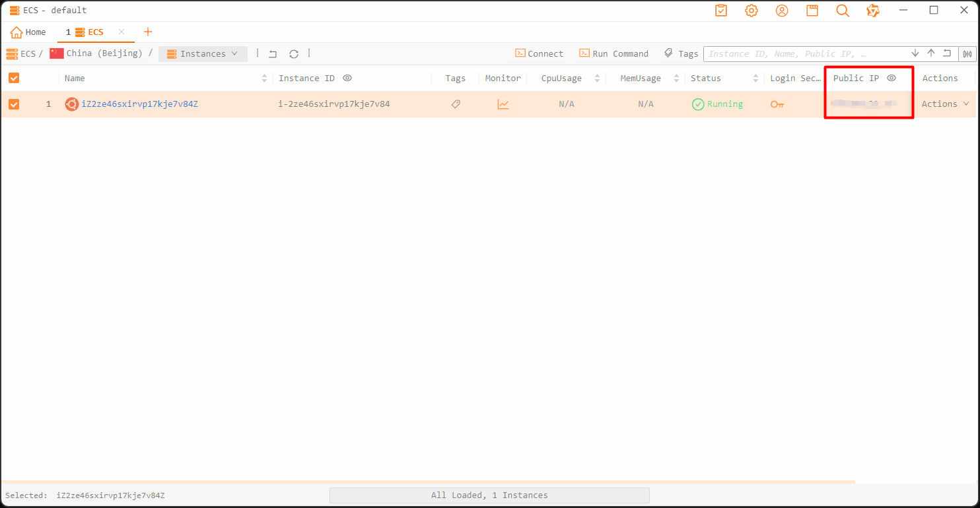
Task: Click the Monitor column header
Action: [x=503, y=79]
